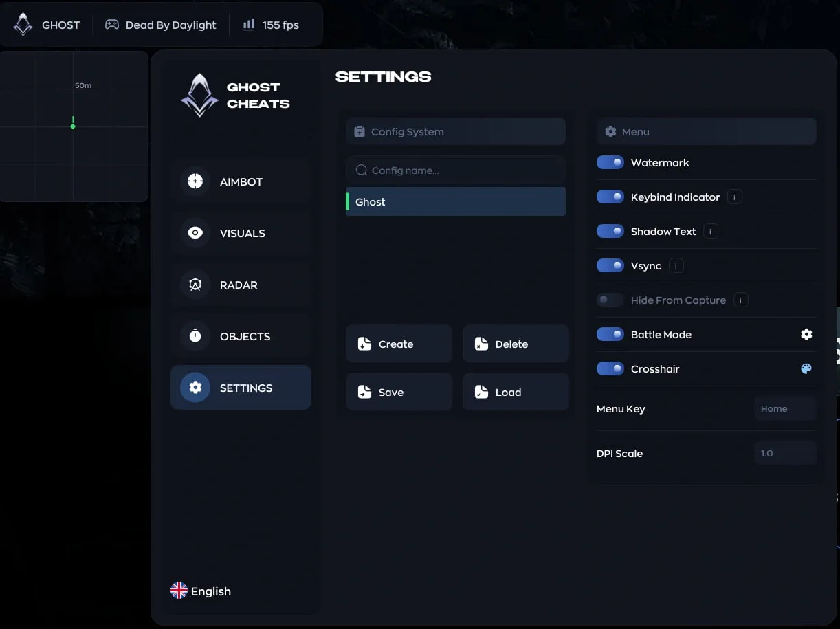This screenshot has height=629, width=840.
Task: Open the Radar icon in sidebar
Action: coord(195,285)
